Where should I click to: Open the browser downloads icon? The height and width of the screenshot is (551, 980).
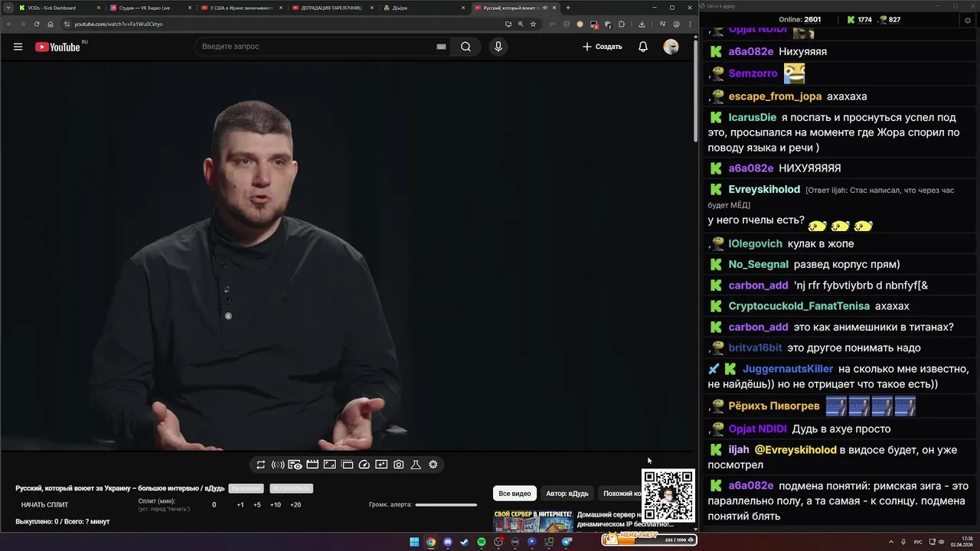coord(642,24)
